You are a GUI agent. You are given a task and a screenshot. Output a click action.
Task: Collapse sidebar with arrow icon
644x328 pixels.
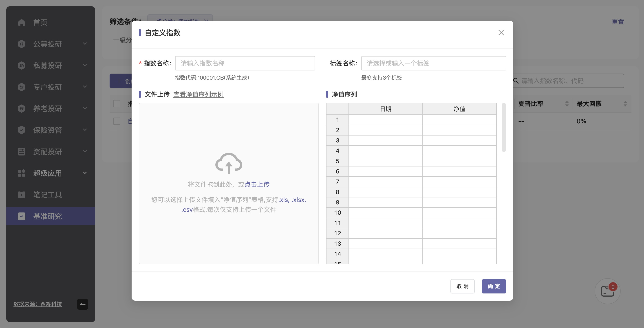[82, 304]
